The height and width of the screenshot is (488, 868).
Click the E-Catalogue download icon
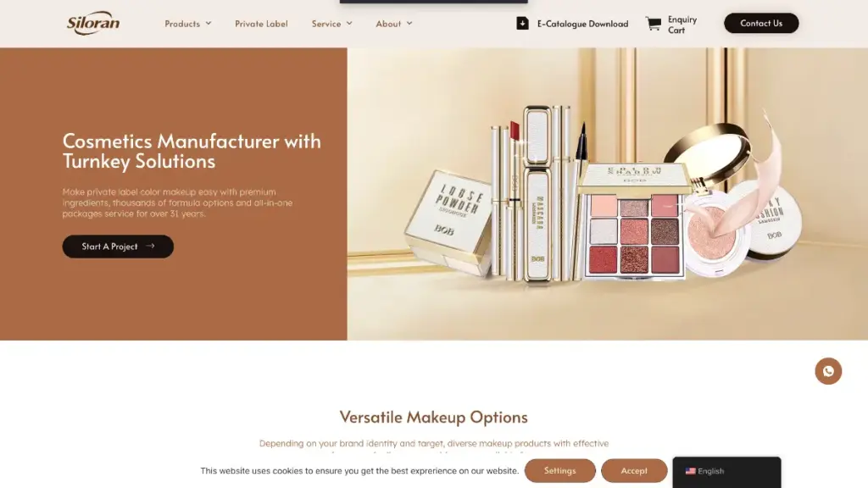click(522, 23)
